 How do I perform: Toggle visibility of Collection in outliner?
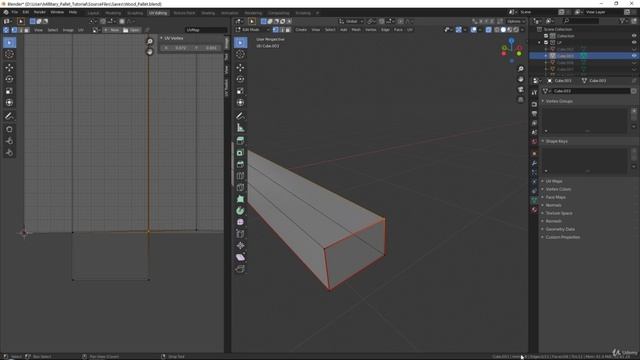634,36
